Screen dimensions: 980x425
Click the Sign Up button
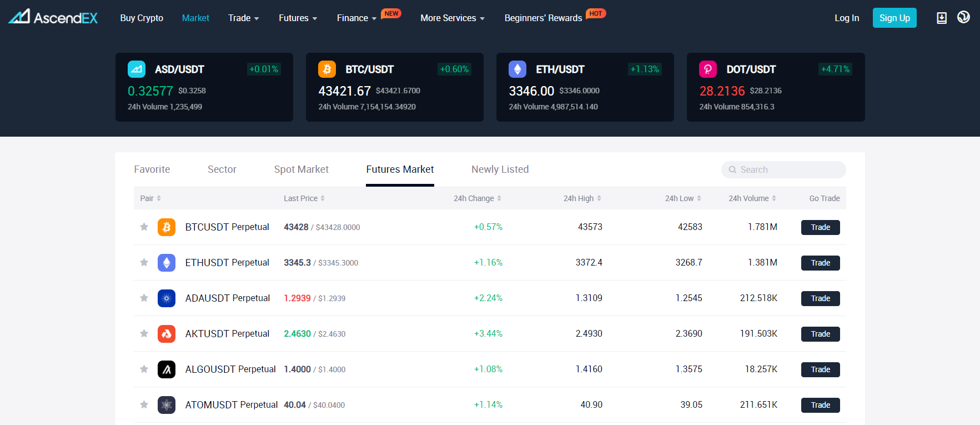point(894,18)
